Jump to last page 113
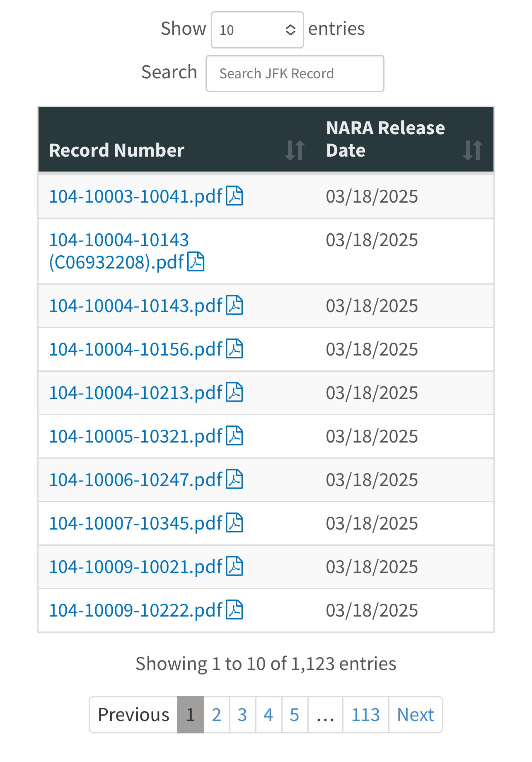532x762 pixels. [x=365, y=715]
